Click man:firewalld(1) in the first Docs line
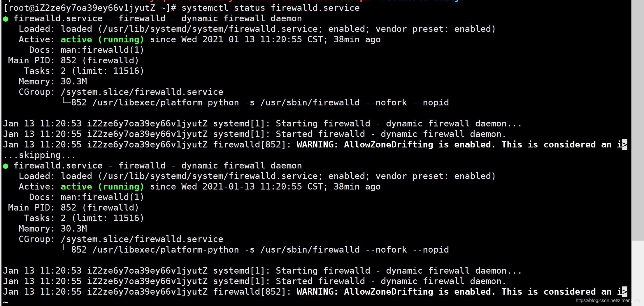The image size is (644, 306). [102, 50]
